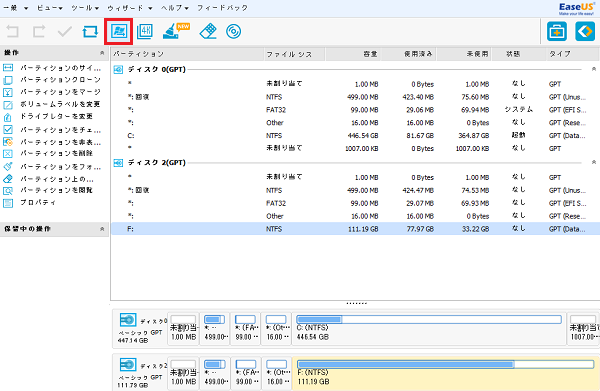This screenshot has width=600, height=391.
Task: Click the システム status cell
Action: [518, 110]
